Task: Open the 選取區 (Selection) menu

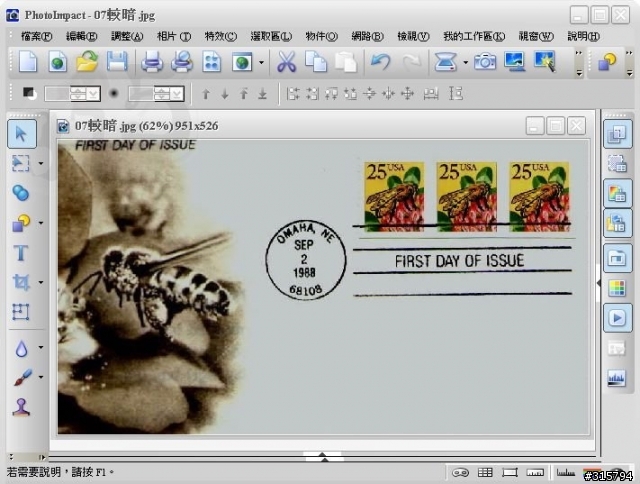Action: (271, 36)
